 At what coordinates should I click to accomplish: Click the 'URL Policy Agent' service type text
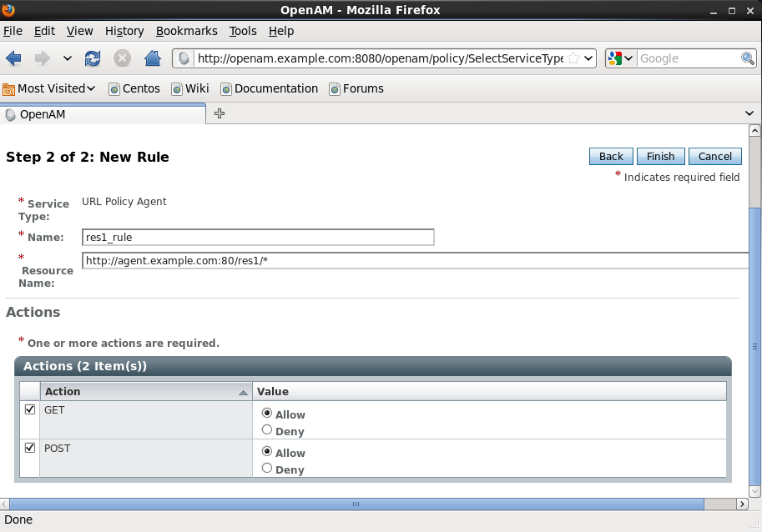(124, 202)
